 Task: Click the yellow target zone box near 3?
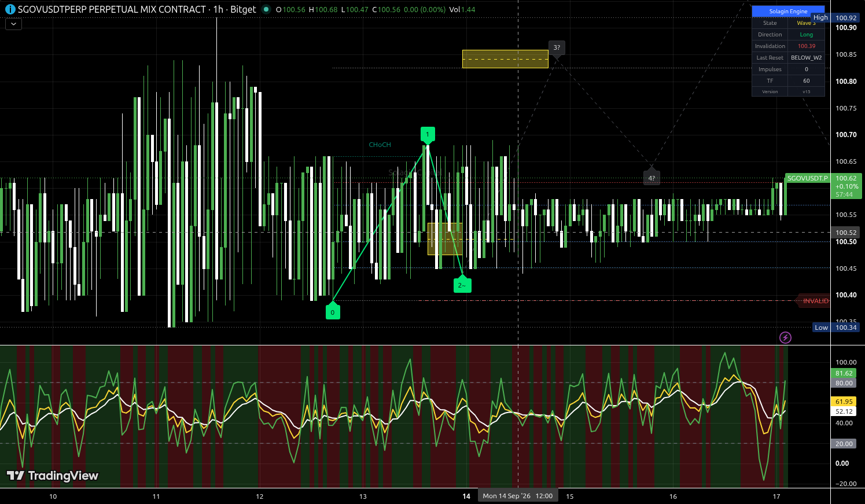(505, 59)
